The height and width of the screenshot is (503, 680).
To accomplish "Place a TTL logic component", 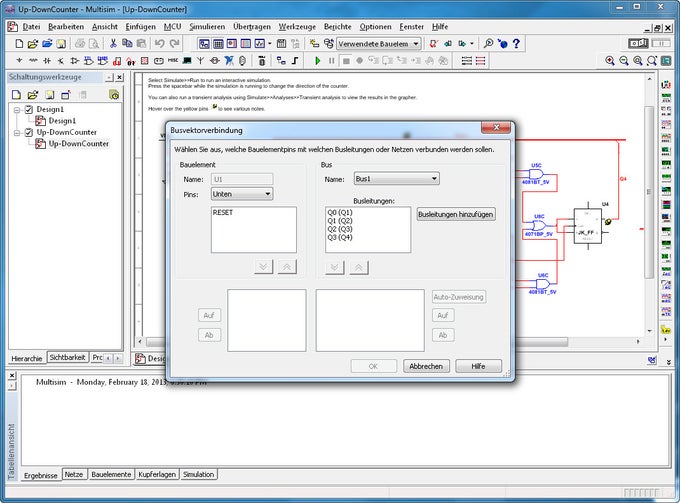I will click(88, 61).
